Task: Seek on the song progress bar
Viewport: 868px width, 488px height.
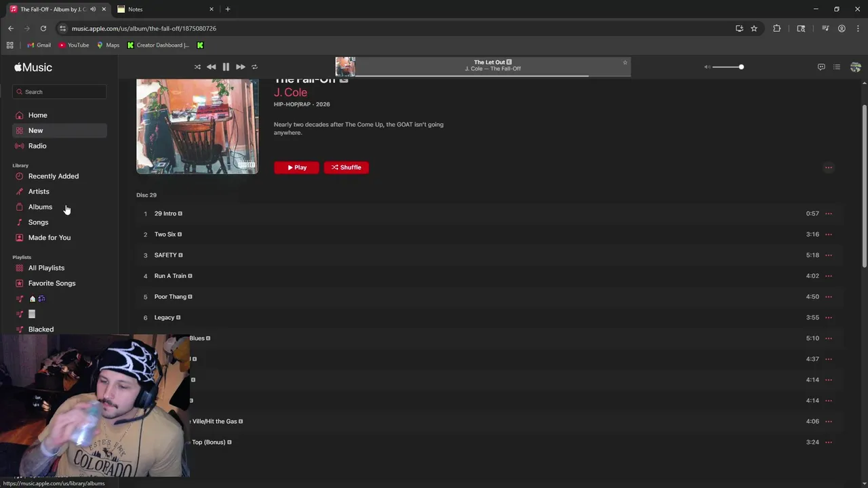Action: [x=492, y=76]
